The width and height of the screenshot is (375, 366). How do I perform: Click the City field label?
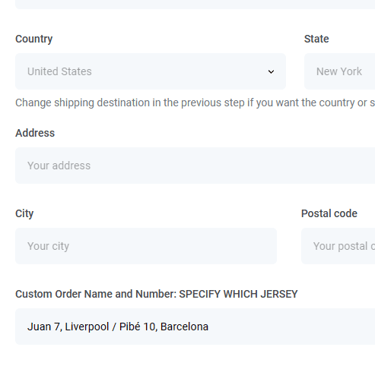tap(24, 214)
